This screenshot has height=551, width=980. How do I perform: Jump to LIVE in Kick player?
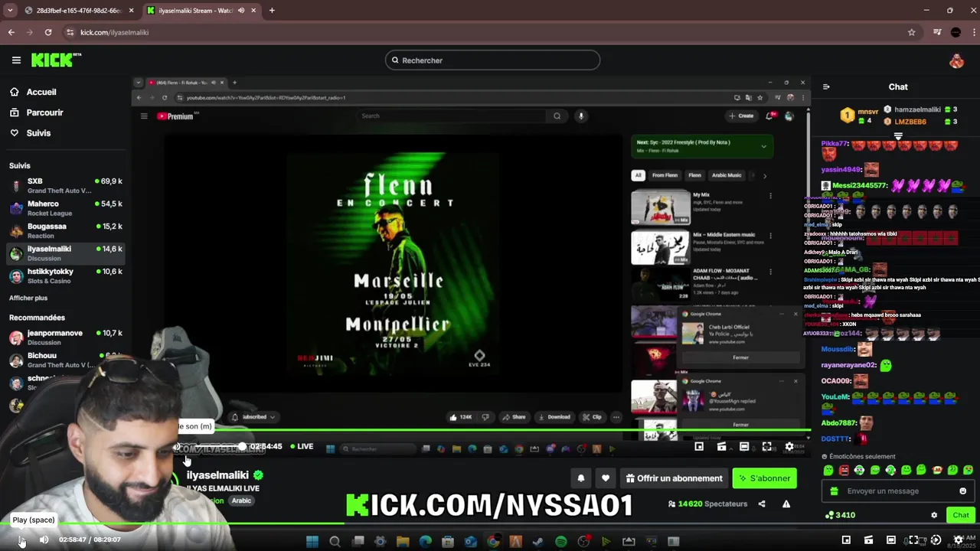click(301, 446)
